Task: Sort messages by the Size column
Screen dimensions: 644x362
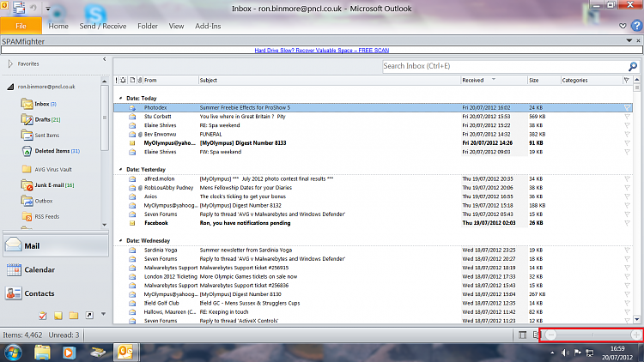Action: click(544, 80)
